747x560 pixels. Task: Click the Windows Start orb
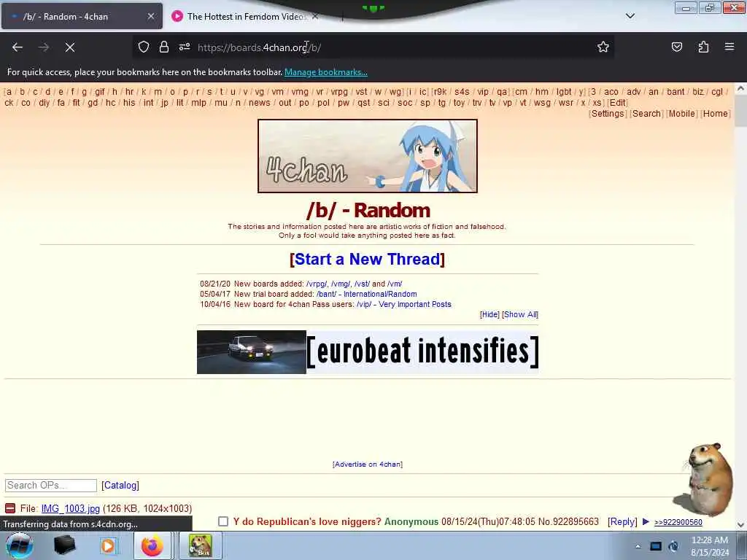pyautogui.click(x=20, y=545)
